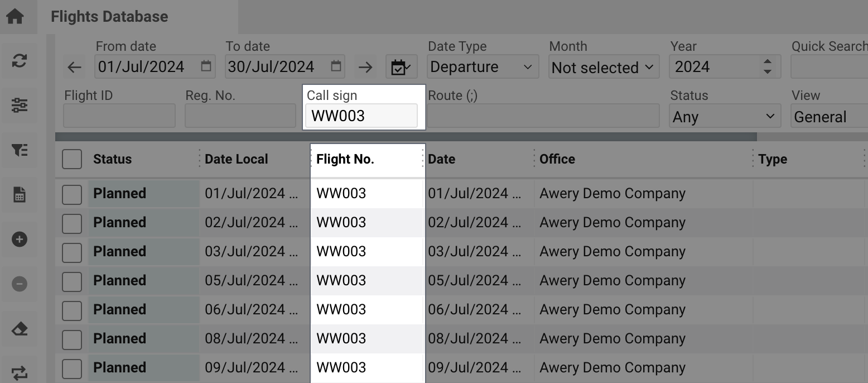Viewport: 868px width, 383px height.
Task: Check the 05/Jul/2024 flight row checkbox
Action: pyautogui.click(x=72, y=281)
